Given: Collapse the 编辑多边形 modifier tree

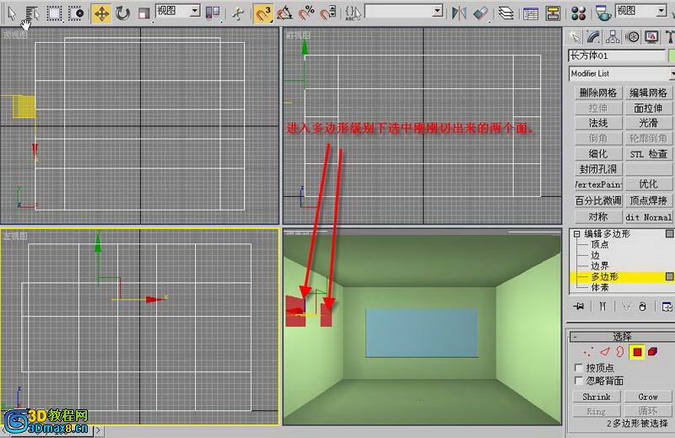Looking at the screenshot, I should (x=577, y=234).
